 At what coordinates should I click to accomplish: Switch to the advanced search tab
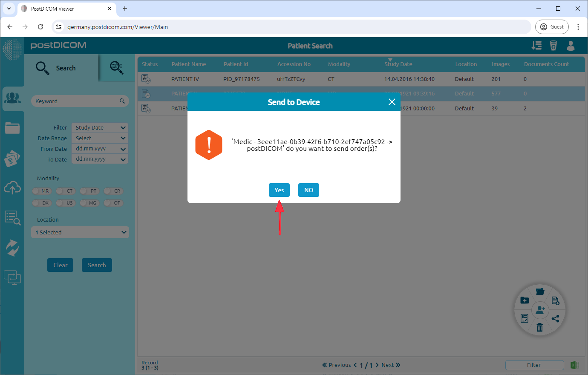click(116, 67)
